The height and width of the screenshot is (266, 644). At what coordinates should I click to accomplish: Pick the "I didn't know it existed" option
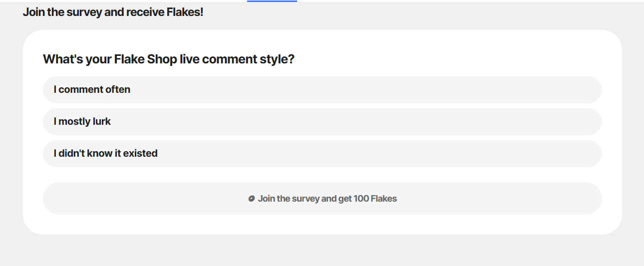tap(322, 154)
